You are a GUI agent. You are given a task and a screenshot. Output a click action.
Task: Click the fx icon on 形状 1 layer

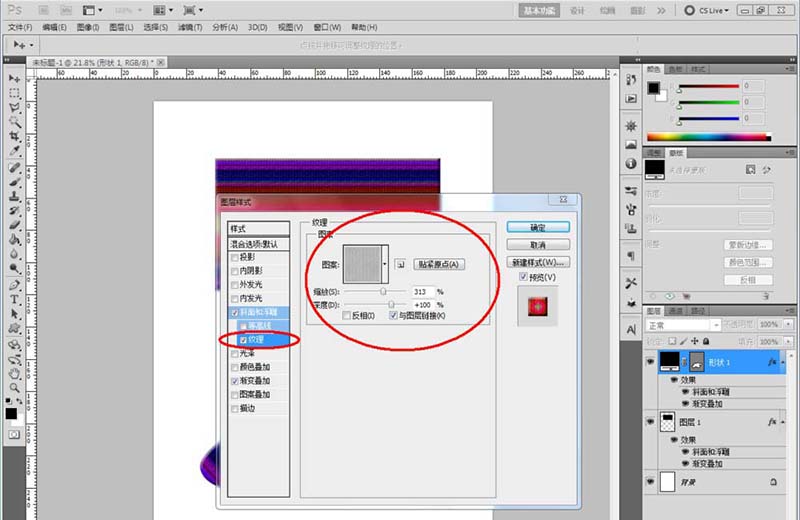click(x=772, y=362)
